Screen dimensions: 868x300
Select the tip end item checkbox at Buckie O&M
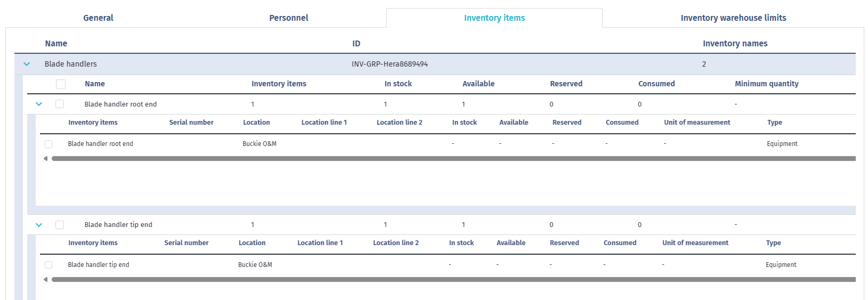coord(48,265)
